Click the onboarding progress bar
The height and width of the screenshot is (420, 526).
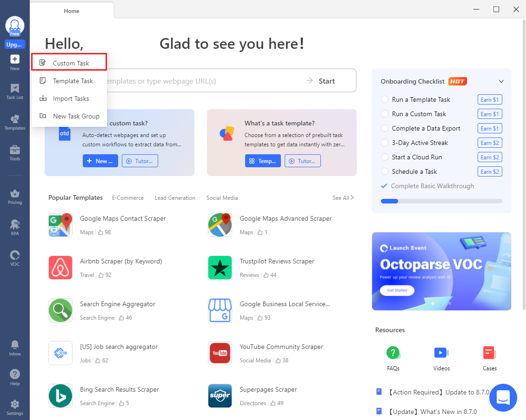click(x=441, y=201)
